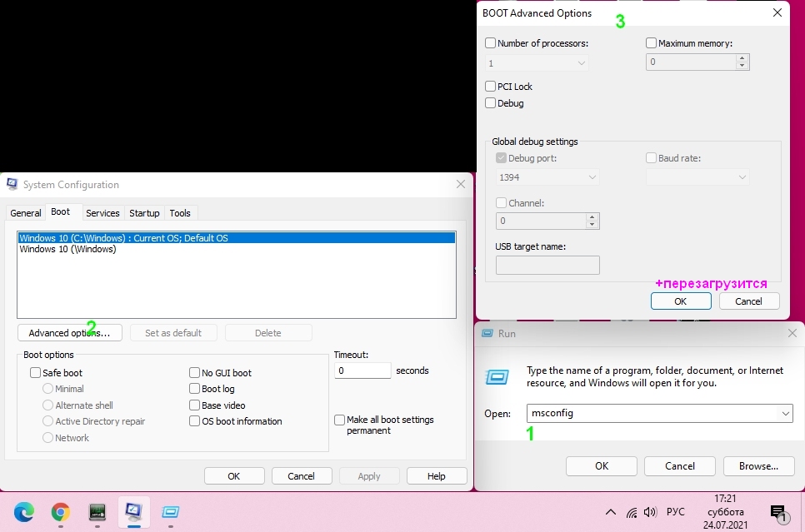The height and width of the screenshot is (532, 805).
Task: Select Active Directory repair radio
Action: pos(47,421)
